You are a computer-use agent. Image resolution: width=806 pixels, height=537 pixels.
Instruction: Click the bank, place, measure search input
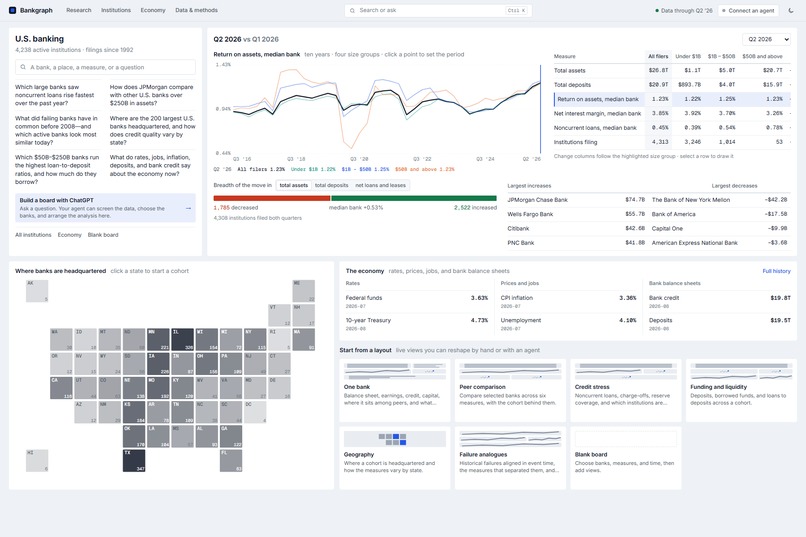(x=105, y=67)
